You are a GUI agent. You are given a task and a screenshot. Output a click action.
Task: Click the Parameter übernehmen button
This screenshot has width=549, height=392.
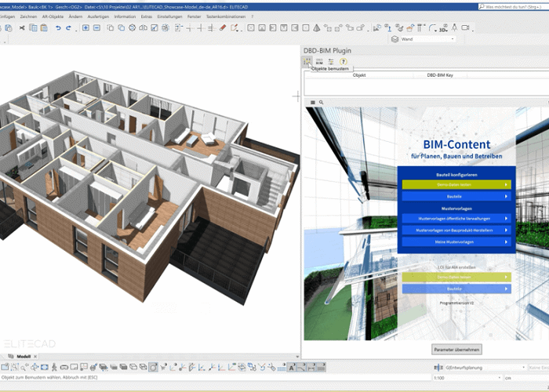[x=456, y=350]
